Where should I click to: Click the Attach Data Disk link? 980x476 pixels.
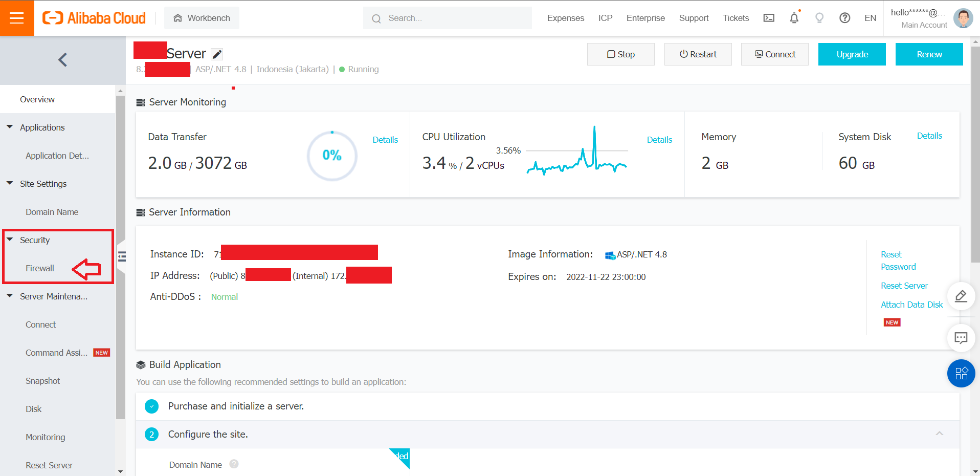(911, 305)
